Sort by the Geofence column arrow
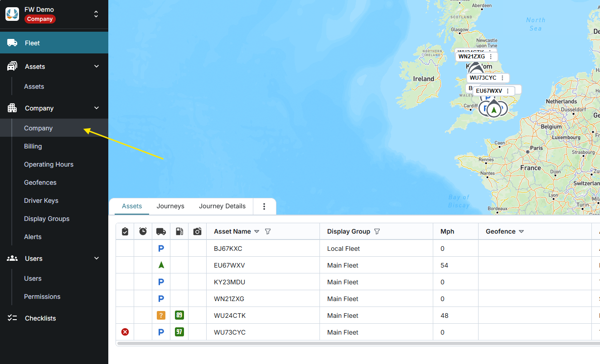Image resolution: width=600 pixels, height=364 pixels. 521,231
